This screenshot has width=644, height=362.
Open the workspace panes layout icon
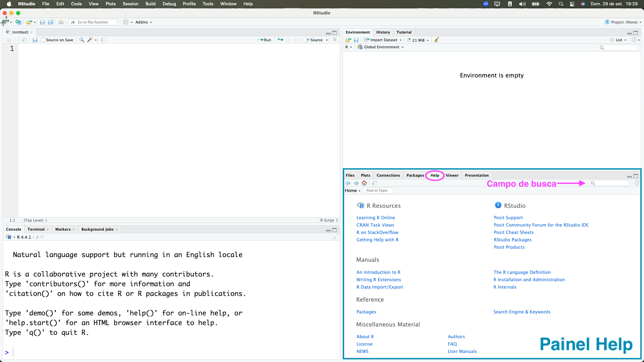[x=126, y=22]
